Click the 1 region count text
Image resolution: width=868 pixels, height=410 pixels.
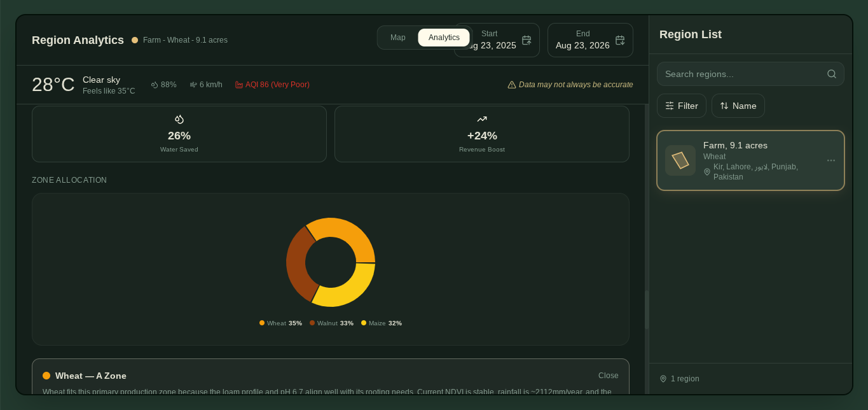pyautogui.click(x=685, y=379)
